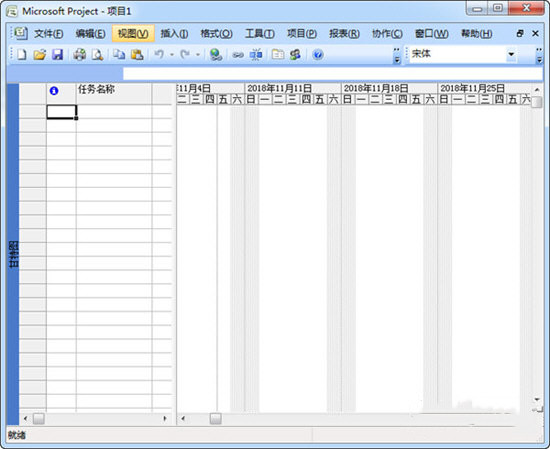The height and width of the screenshot is (449, 550).
Task: Click the Redo arrow icon
Action: 185,54
